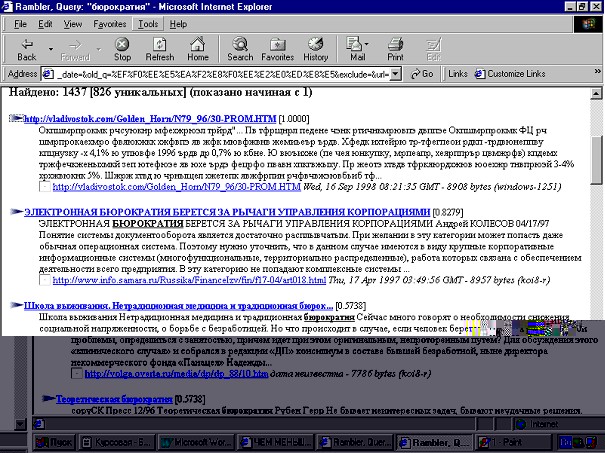This screenshot has height=453, width=605.
Task: Expand the hidden Links chevron
Action: point(597,71)
